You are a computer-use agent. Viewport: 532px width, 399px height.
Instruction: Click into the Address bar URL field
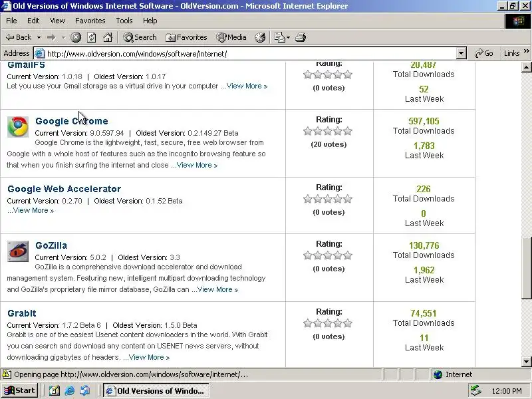tap(251, 54)
